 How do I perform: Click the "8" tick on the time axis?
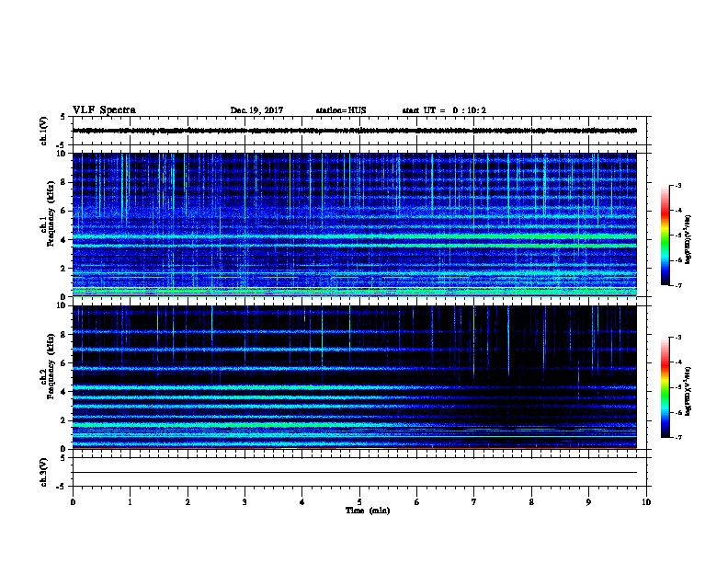[531, 501]
